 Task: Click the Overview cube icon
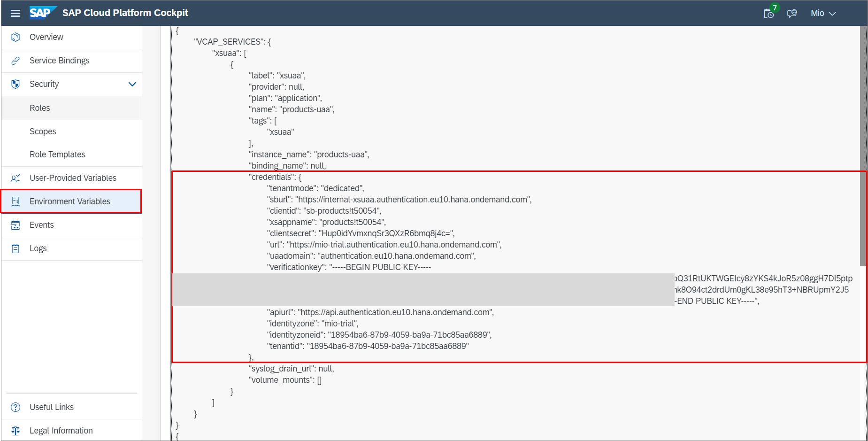click(x=15, y=37)
